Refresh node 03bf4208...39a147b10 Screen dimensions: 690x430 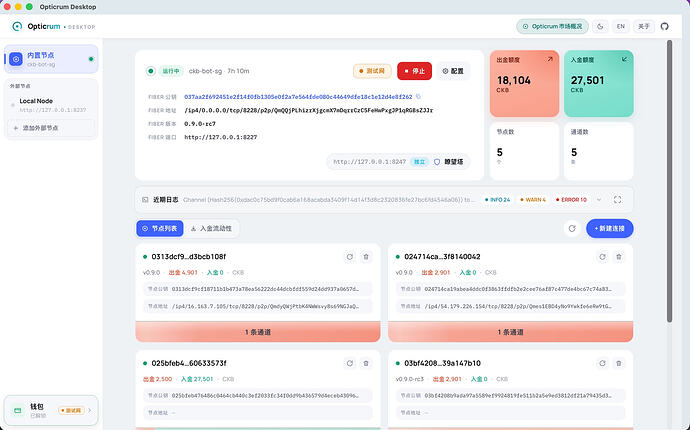[x=602, y=363]
